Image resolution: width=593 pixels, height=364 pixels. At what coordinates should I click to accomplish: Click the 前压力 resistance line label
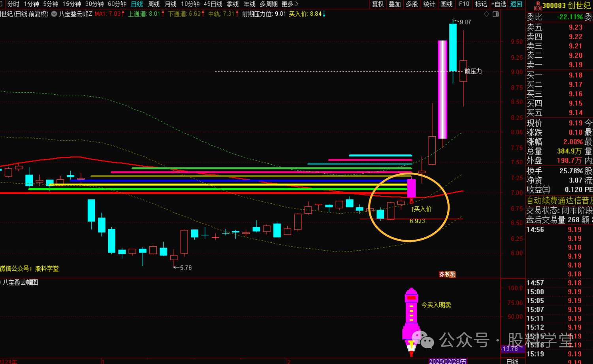click(473, 71)
